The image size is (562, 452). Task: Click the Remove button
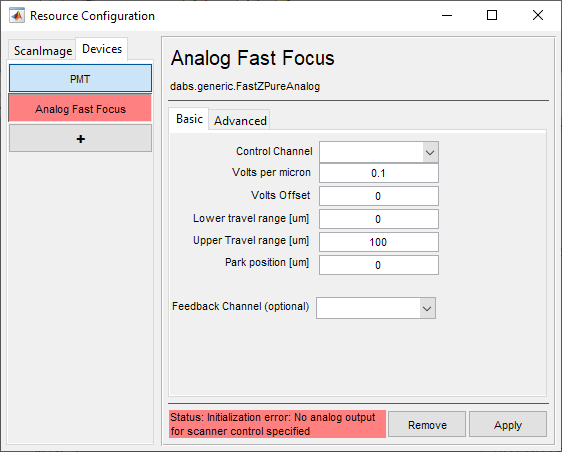coord(427,424)
